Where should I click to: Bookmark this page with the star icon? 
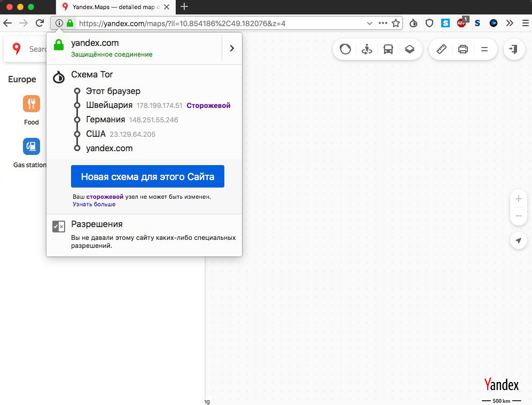(396, 24)
